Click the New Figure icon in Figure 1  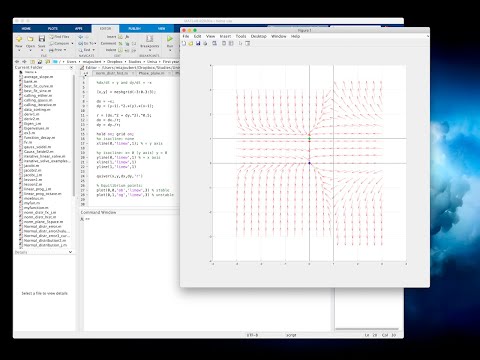point(184,43)
